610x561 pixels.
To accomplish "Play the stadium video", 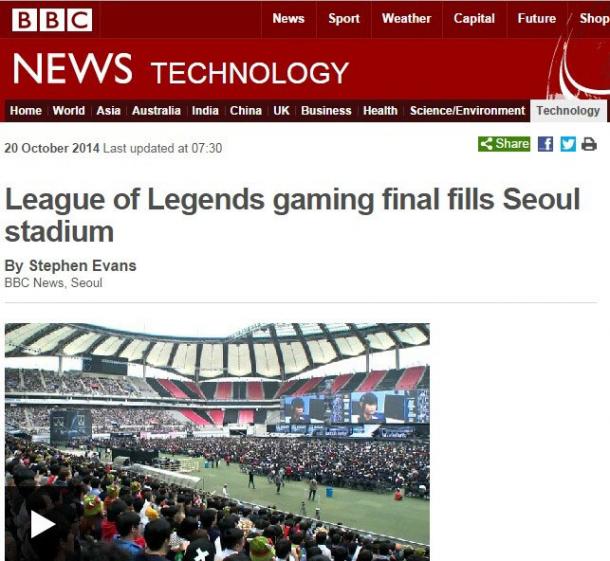I will 42,524.
